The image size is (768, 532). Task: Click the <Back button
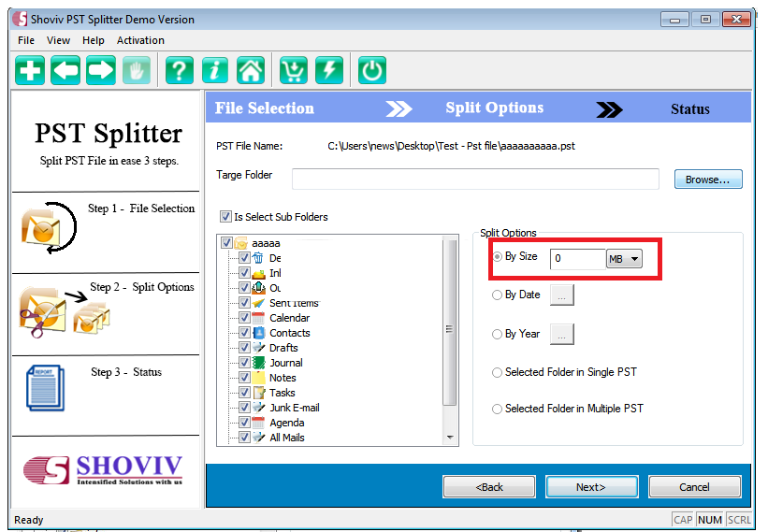489,487
